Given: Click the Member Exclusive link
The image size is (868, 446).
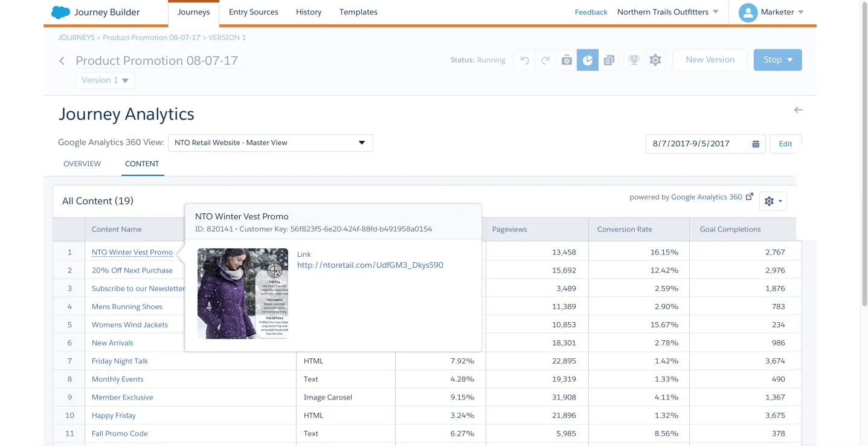Looking at the screenshot, I should (x=123, y=397).
